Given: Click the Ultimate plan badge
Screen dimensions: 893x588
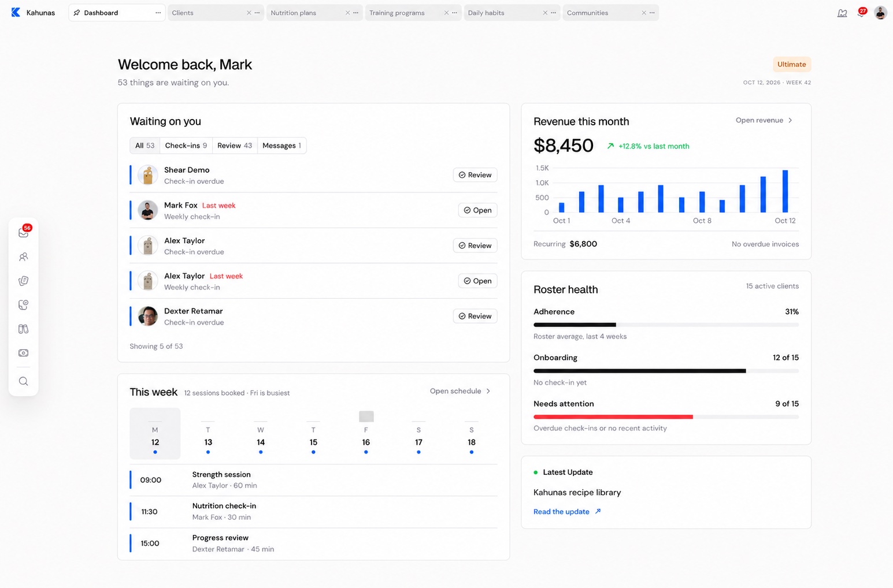Looking at the screenshot, I should (x=792, y=64).
